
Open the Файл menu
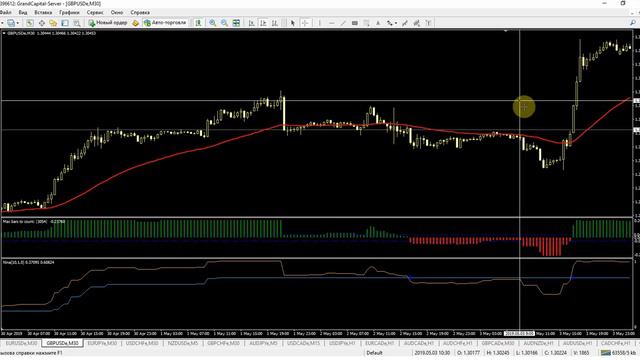coord(6,13)
